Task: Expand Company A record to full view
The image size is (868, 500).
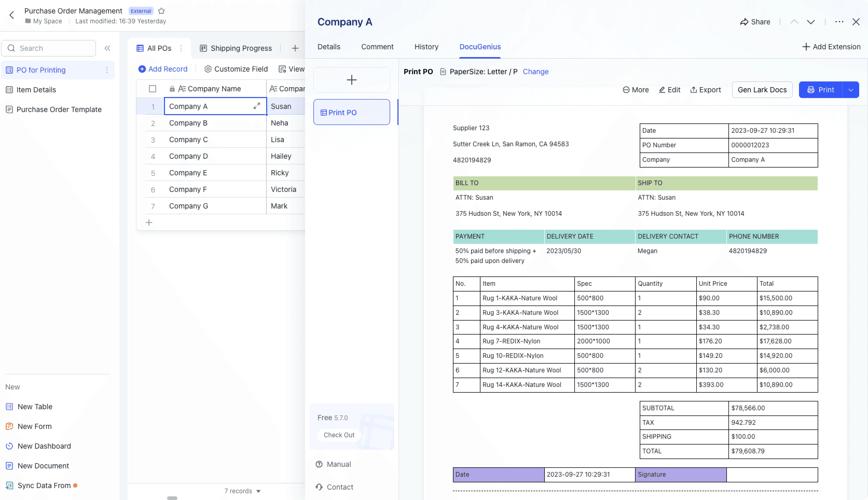Action: point(257,106)
